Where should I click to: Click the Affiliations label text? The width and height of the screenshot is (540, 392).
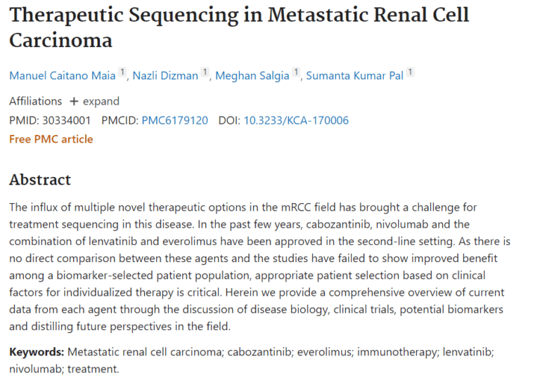click(x=35, y=101)
